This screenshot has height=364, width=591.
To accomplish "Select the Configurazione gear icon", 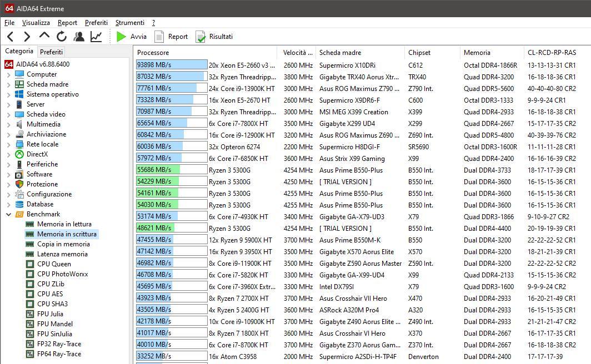I will click(19, 194).
